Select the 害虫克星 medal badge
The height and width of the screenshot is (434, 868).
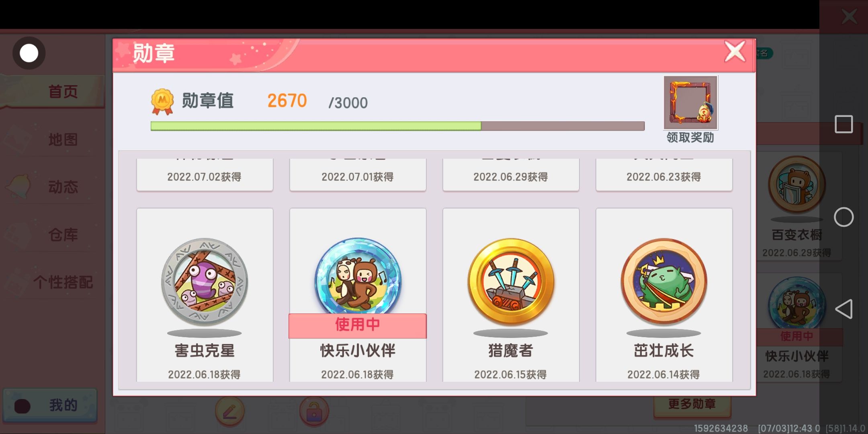(x=205, y=282)
